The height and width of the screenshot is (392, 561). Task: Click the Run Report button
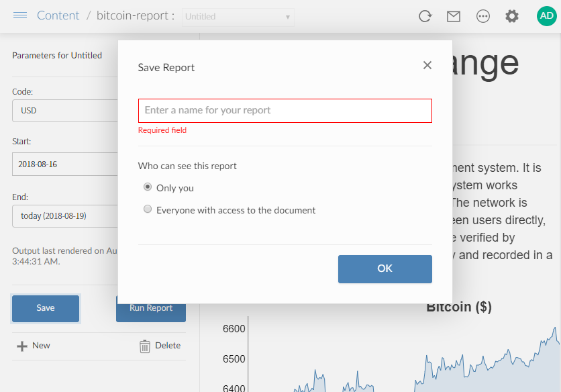151,309
